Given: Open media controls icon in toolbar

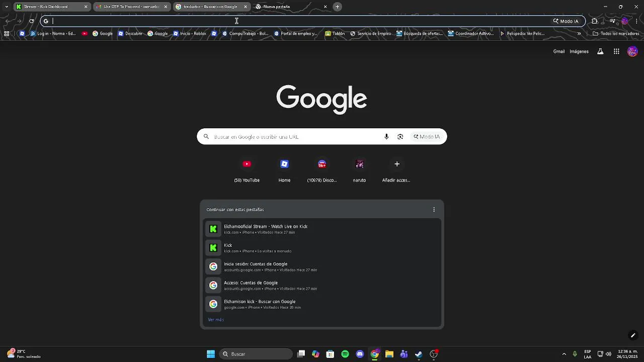Looking at the screenshot, I should pos(612,21).
